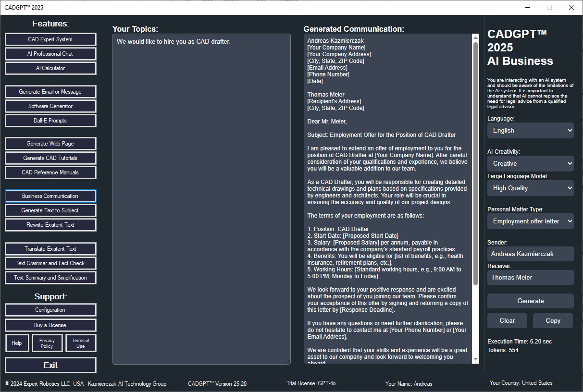Click 'Trial License: GPT-4o' in status bar
583x392 pixels.
pos(311,383)
